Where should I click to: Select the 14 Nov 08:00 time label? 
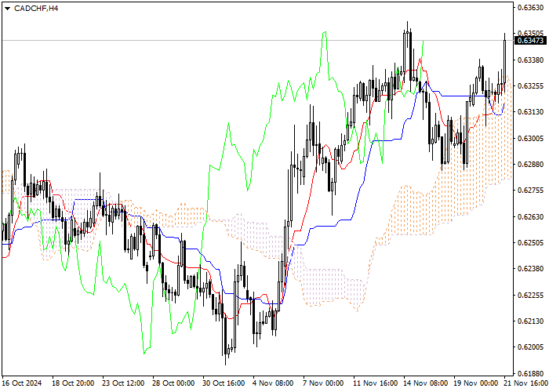pyautogui.click(x=426, y=383)
